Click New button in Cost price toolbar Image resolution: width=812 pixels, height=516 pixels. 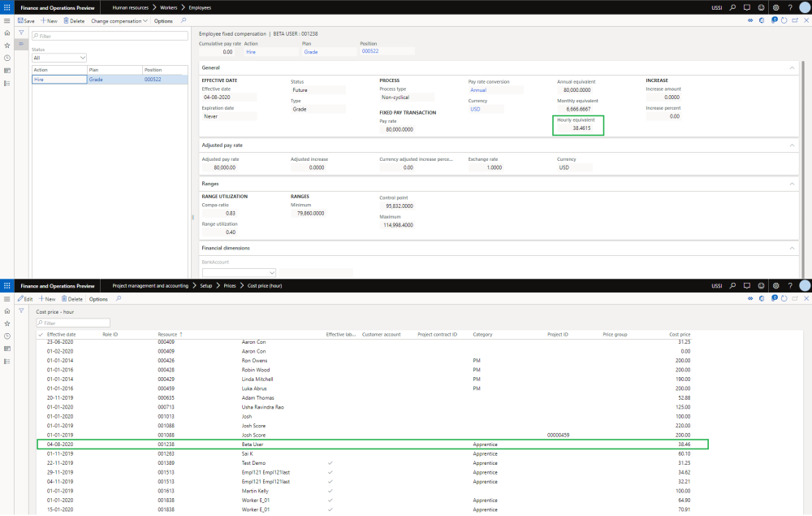click(x=47, y=299)
